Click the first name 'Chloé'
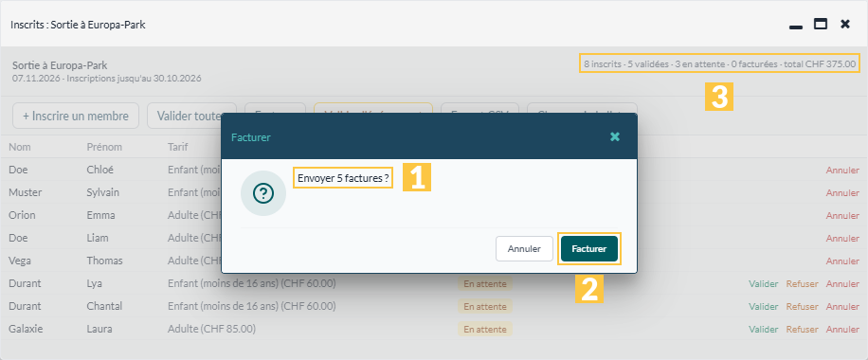Image resolution: width=868 pixels, height=360 pixels. pyautogui.click(x=99, y=170)
